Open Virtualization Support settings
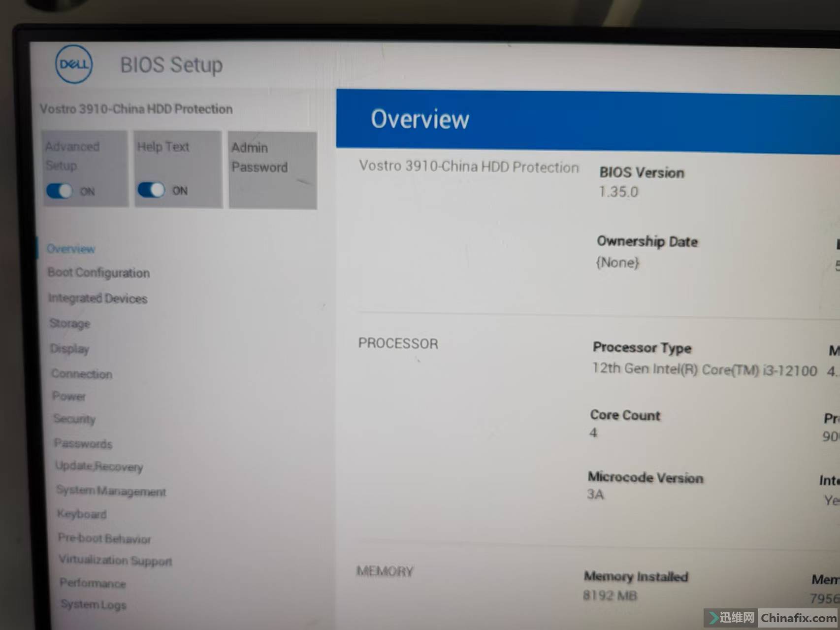The width and height of the screenshot is (840, 630). point(115,561)
